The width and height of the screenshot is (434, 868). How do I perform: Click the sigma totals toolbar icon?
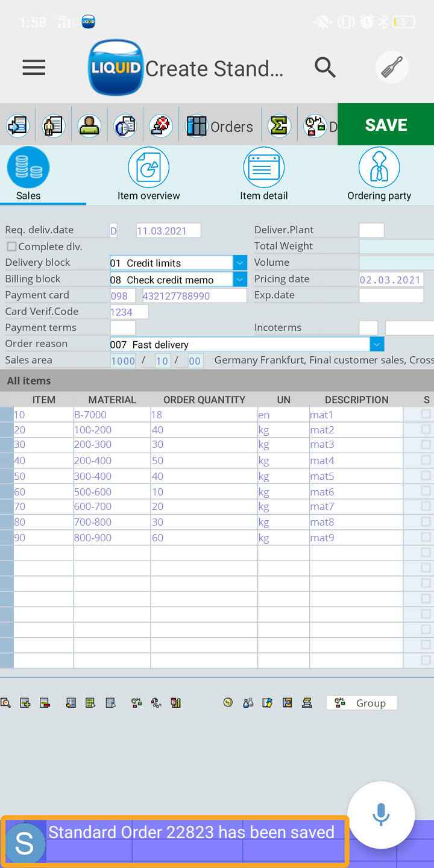(x=279, y=126)
